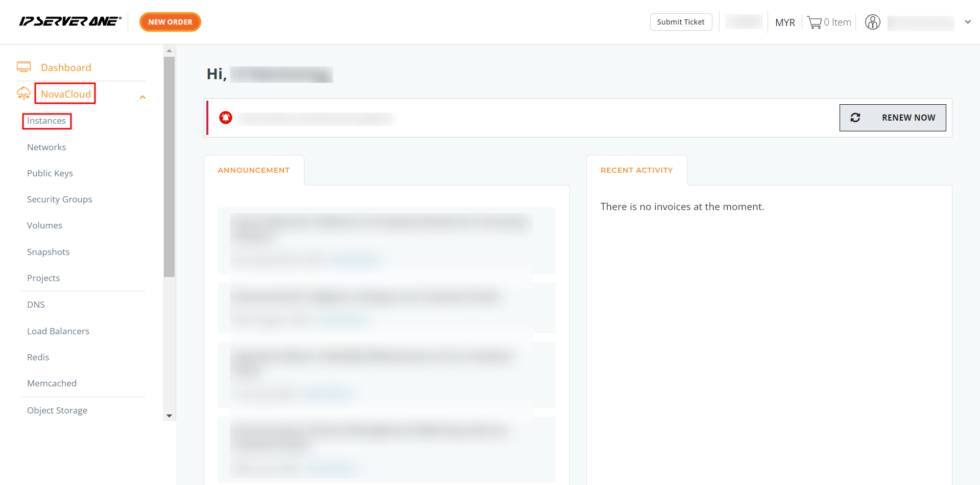The width and height of the screenshot is (980, 485).
Task: Click the user profile avatar icon
Action: pyautogui.click(x=873, y=22)
